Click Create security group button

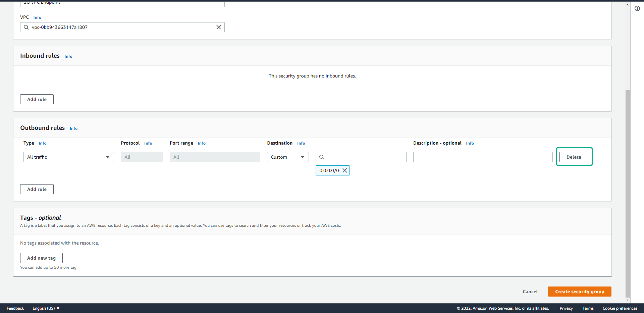[x=579, y=292]
